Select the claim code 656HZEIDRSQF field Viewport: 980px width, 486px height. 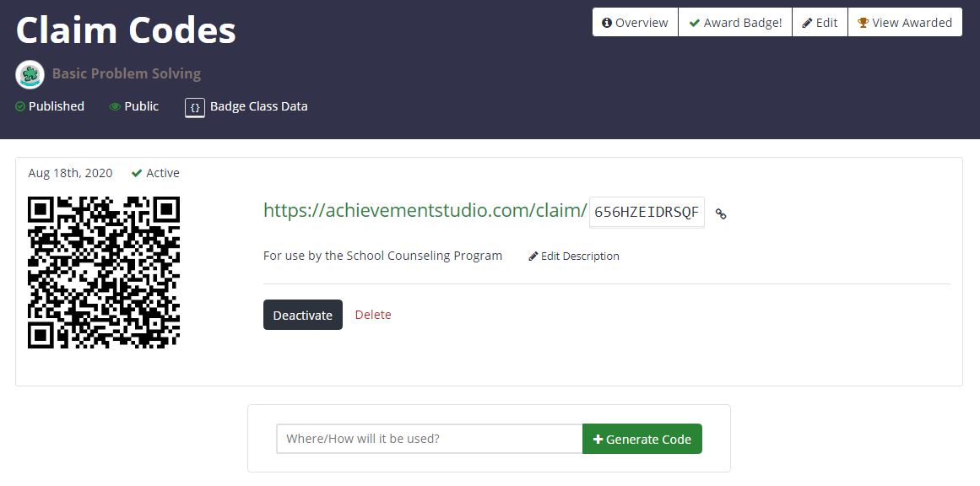[647, 213]
